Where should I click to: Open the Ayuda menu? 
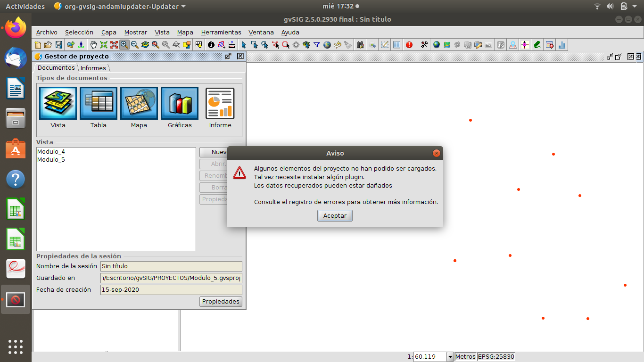coord(290,33)
